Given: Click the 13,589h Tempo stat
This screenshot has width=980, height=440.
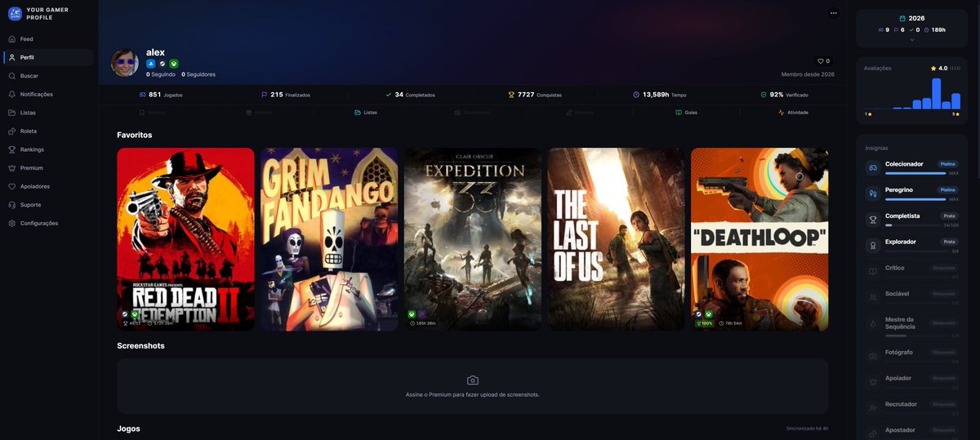Looking at the screenshot, I should (x=659, y=95).
